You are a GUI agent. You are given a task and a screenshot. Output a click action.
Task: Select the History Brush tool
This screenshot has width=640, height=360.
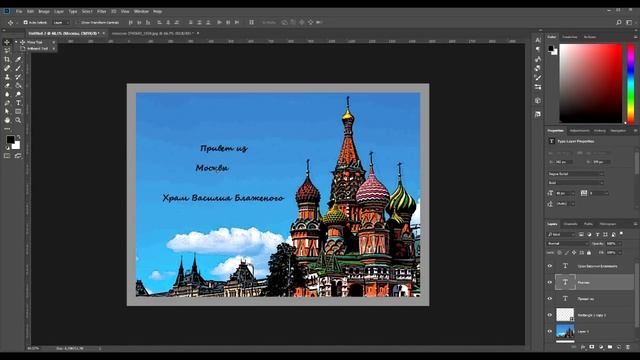(18, 77)
